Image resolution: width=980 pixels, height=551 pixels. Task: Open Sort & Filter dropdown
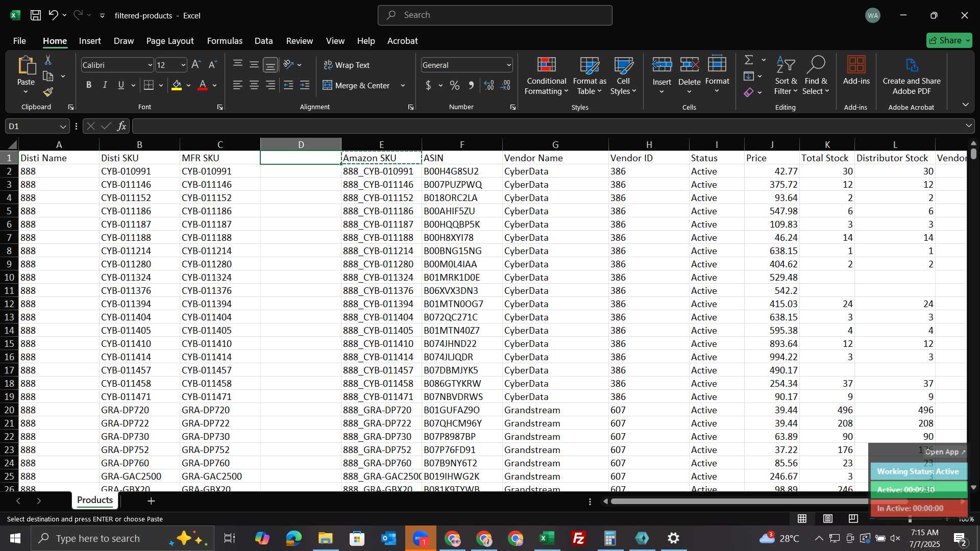click(786, 76)
